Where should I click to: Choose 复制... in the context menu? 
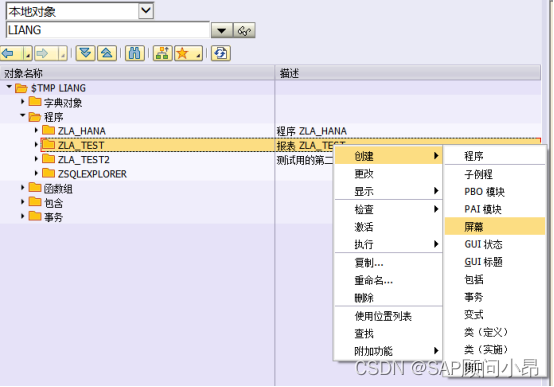tap(388, 263)
